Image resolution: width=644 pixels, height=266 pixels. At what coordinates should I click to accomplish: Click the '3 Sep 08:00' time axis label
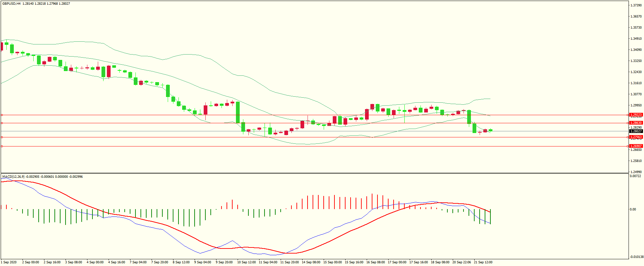(x=74, y=262)
